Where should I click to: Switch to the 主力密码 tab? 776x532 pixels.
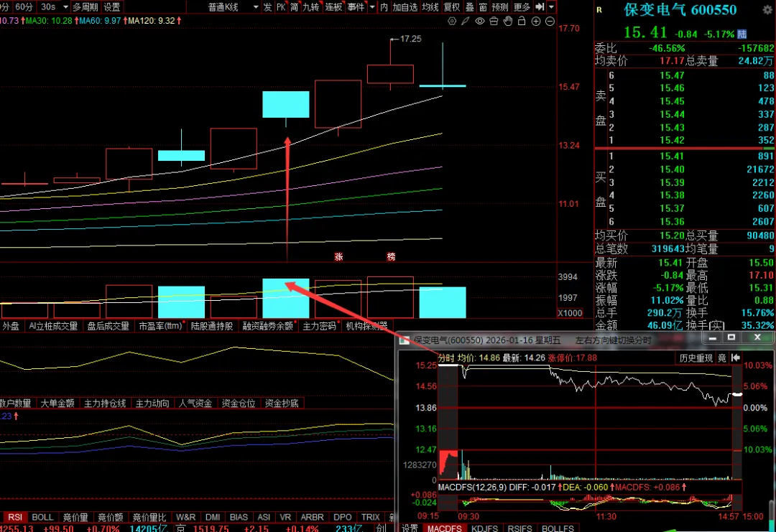(x=319, y=326)
